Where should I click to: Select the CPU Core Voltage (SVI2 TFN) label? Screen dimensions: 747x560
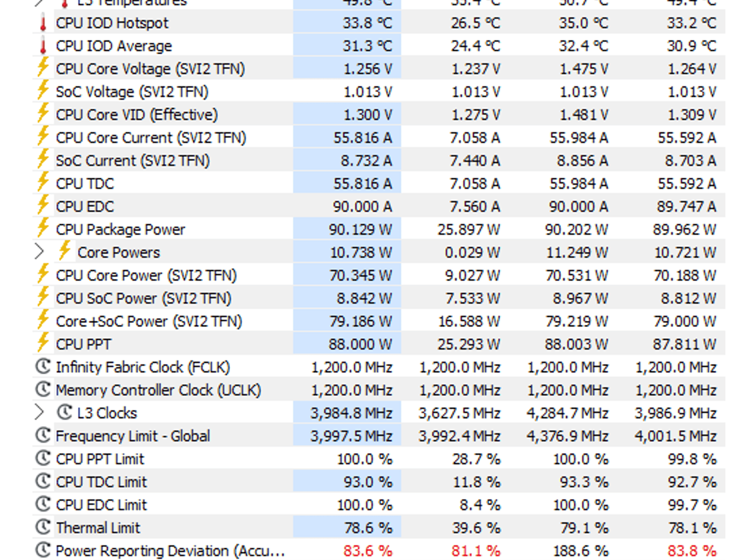(x=150, y=69)
